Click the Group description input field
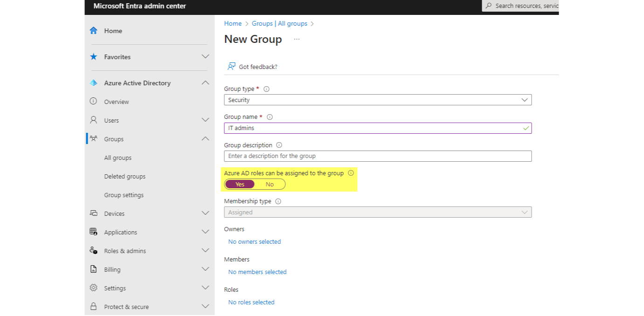Screen dimensions: 644x316 tap(378, 156)
